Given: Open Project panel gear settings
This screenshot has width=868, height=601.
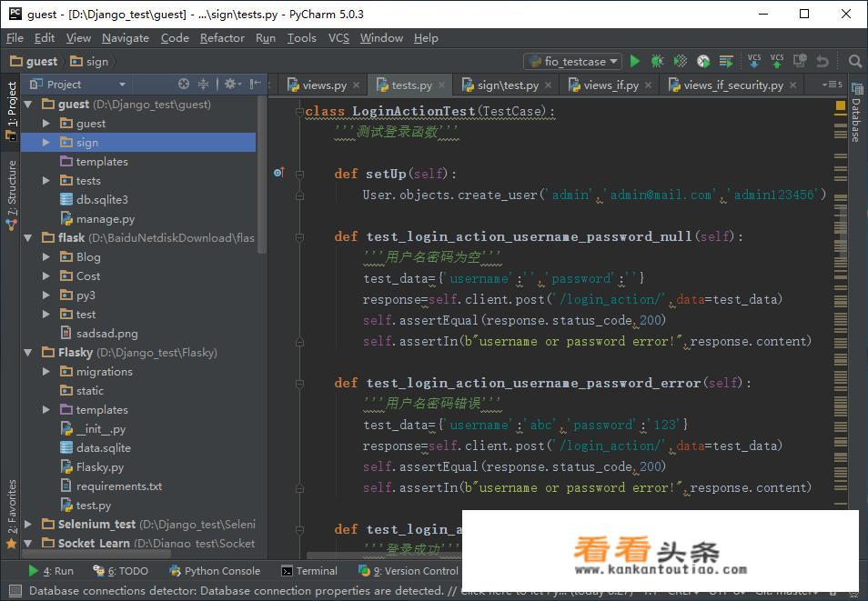Looking at the screenshot, I should click(x=231, y=85).
